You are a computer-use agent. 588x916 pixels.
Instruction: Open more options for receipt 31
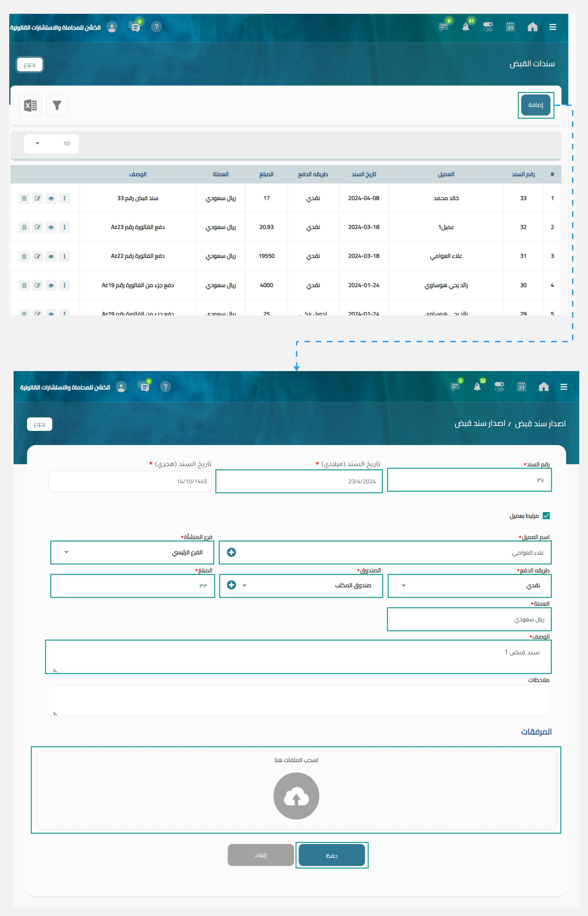[x=65, y=256]
